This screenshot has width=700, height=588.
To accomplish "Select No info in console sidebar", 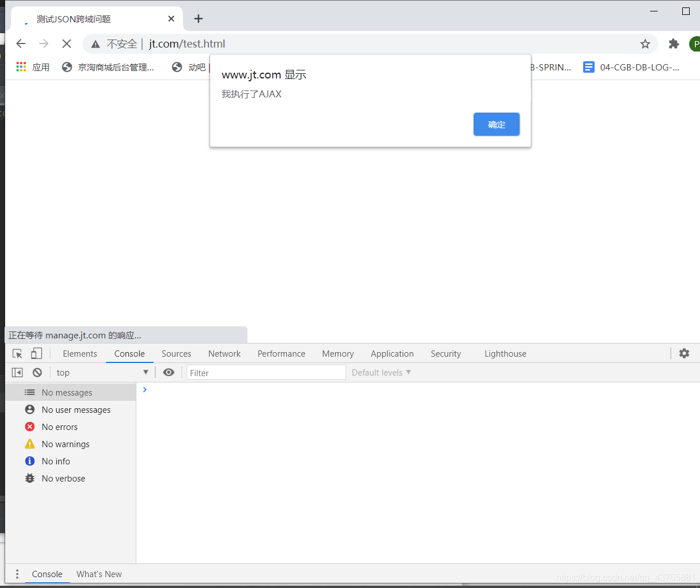I will pyautogui.click(x=70, y=461).
